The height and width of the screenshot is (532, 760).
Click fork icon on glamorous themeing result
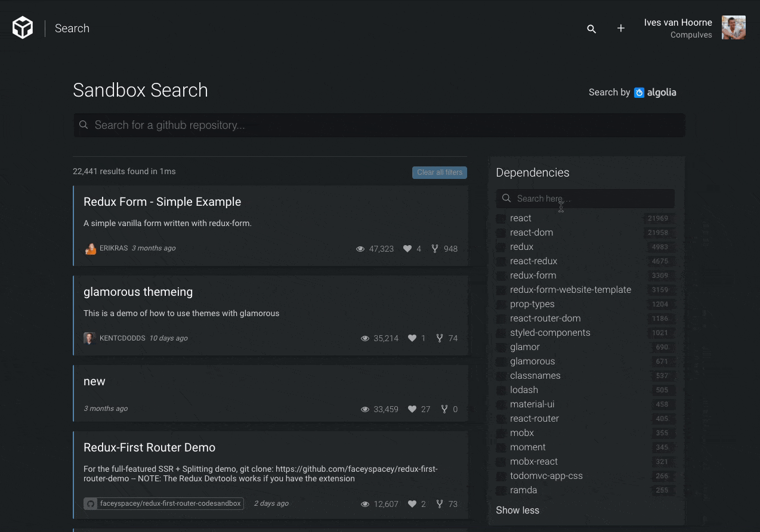(x=440, y=338)
